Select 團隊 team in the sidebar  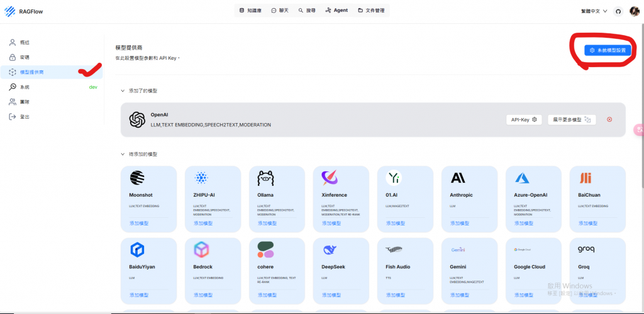click(52, 102)
